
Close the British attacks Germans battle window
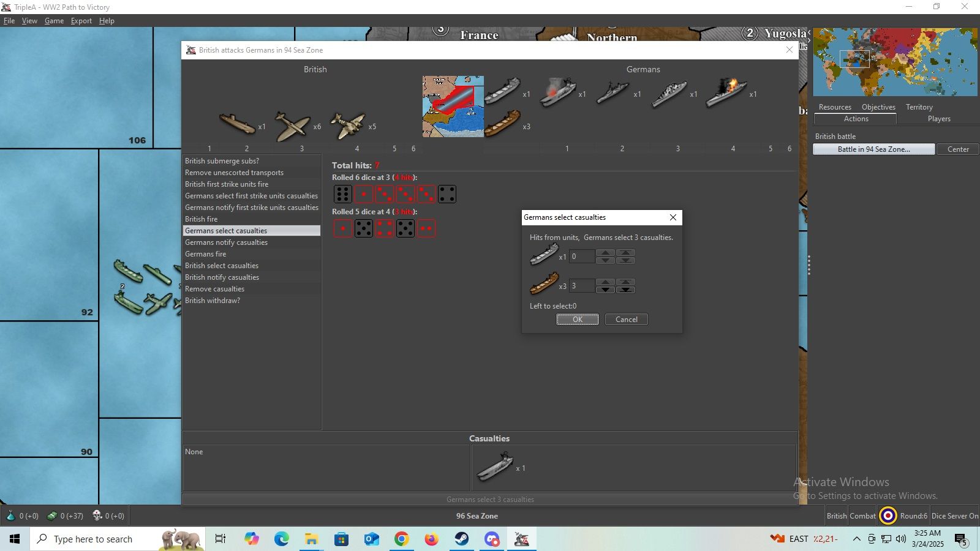789,50
